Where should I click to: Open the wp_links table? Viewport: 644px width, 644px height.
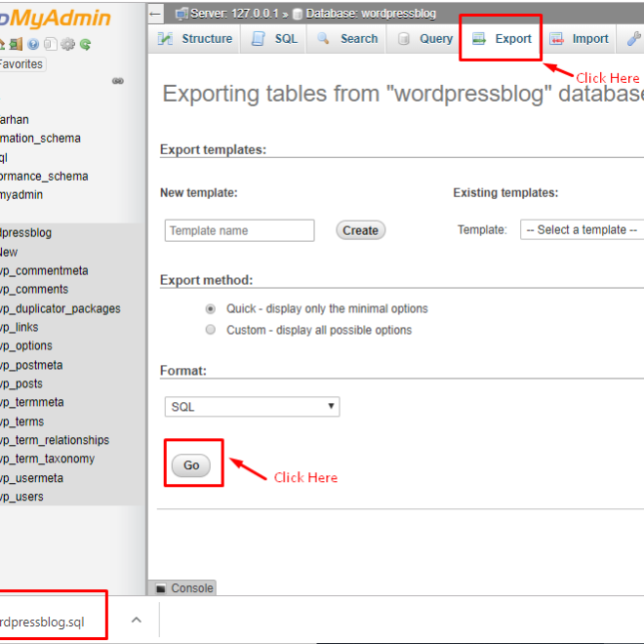point(20,327)
